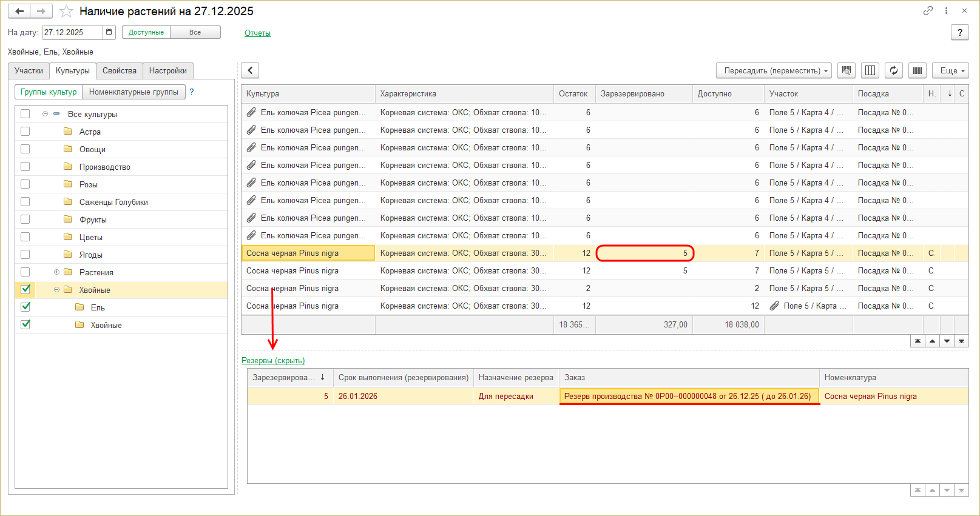Viewport: 980px width, 516px height.
Task: Open the Еще dropdown menu
Action: click(950, 70)
